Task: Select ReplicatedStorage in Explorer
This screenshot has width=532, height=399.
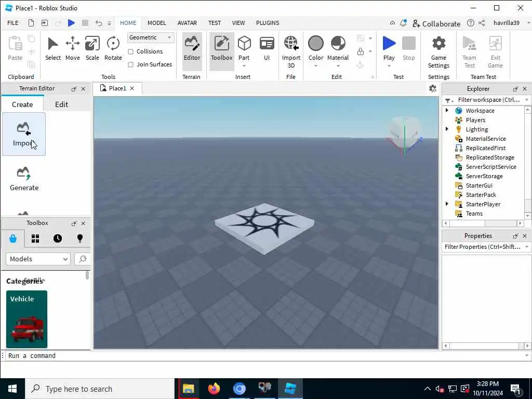Action: tap(490, 157)
